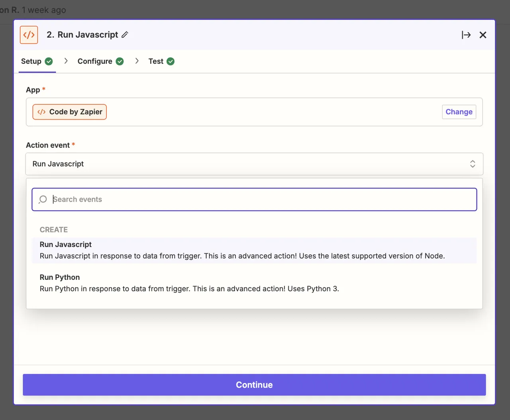
Task: Click the CREATE section heading
Action: pyautogui.click(x=54, y=230)
